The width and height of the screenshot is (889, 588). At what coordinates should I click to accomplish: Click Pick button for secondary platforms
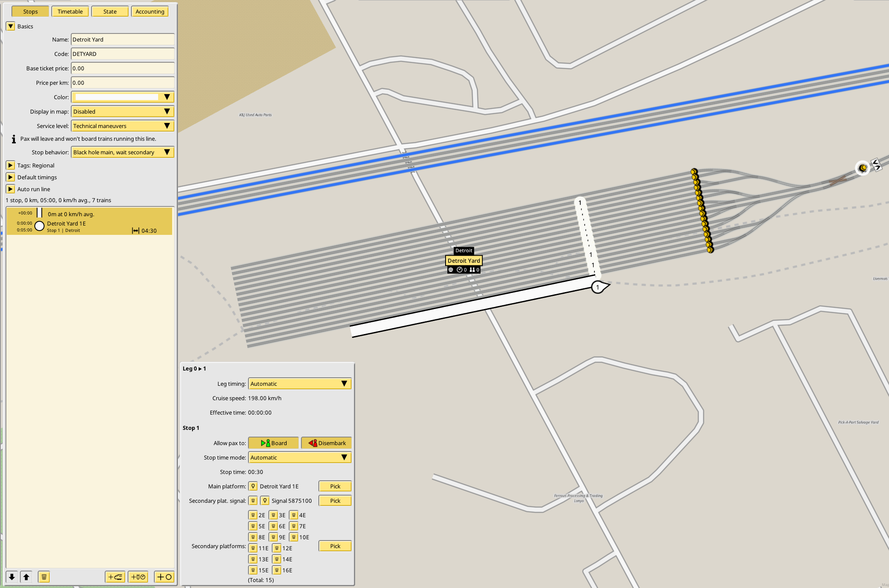click(335, 546)
